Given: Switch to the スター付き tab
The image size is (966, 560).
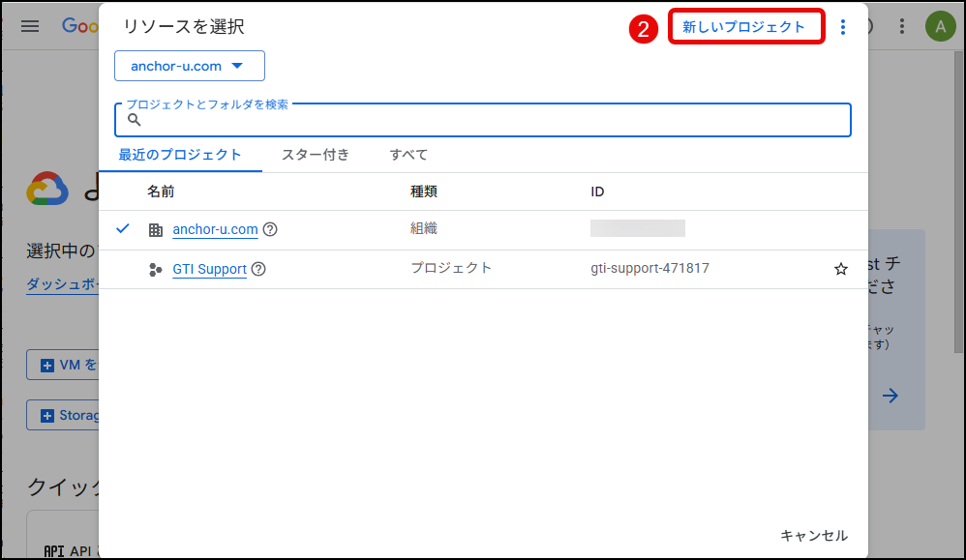Looking at the screenshot, I should point(316,155).
